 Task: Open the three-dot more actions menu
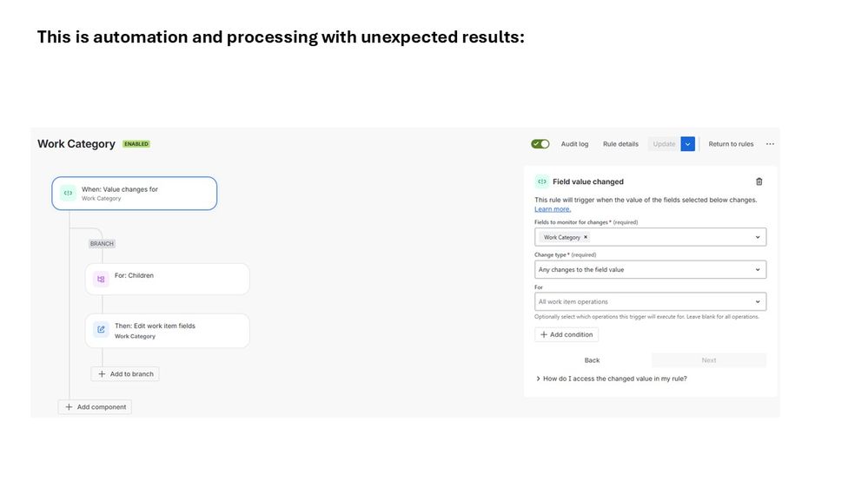tap(770, 144)
